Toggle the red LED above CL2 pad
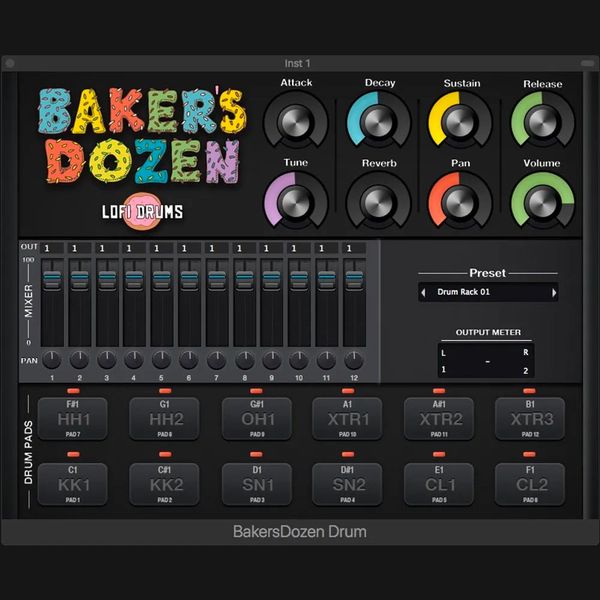 point(529,454)
